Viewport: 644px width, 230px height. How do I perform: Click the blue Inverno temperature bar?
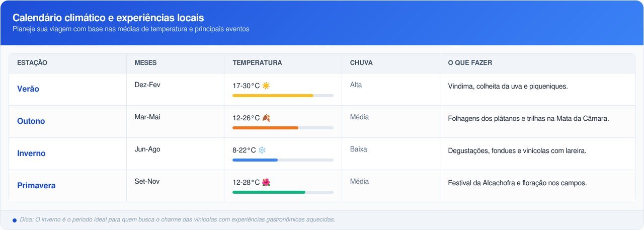pos(255,160)
